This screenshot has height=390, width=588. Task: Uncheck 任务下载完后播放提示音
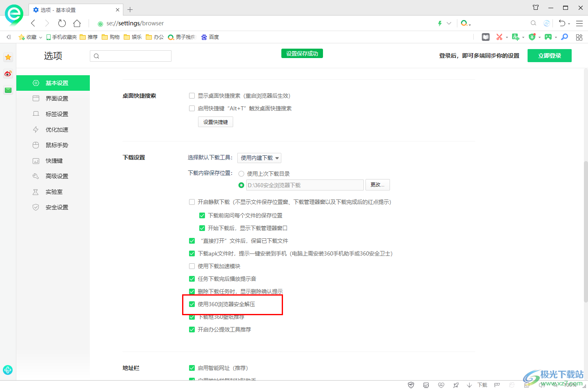click(x=192, y=279)
